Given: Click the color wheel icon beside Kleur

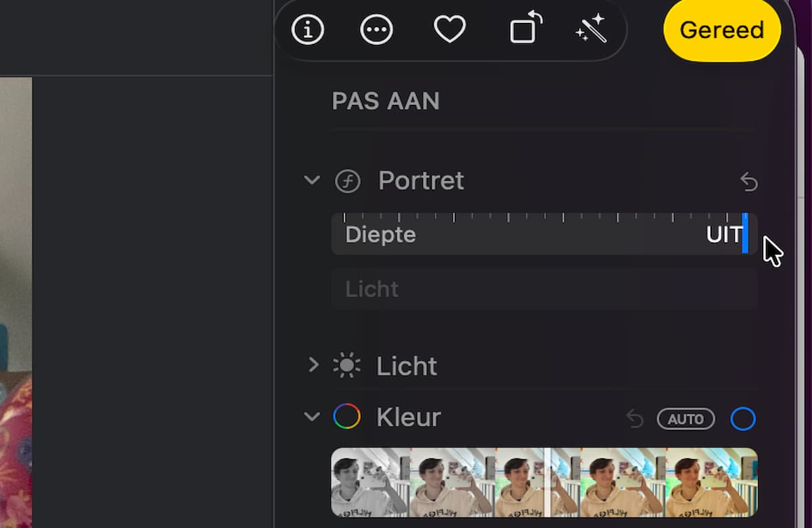Looking at the screenshot, I should (x=346, y=417).
